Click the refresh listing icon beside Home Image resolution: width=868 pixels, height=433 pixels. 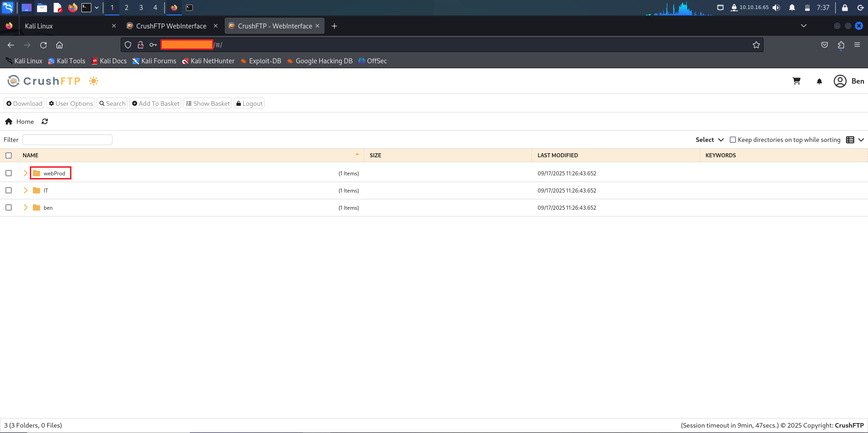[x=45, y=122]
